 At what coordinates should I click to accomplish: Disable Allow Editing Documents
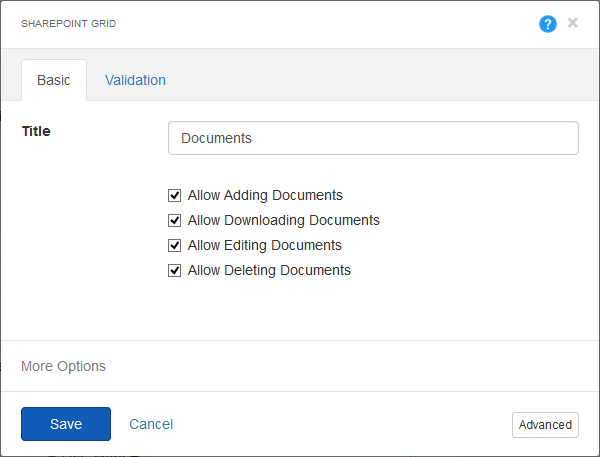174,245
